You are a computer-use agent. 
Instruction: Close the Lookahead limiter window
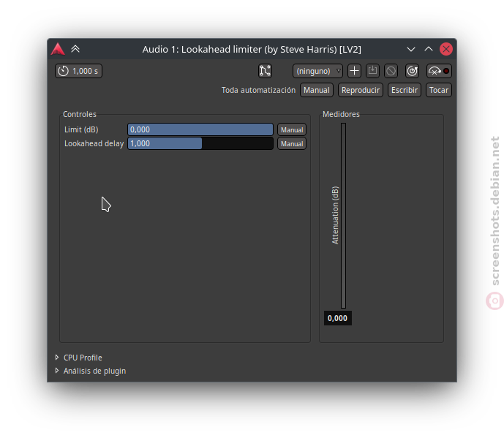point(446,49)
